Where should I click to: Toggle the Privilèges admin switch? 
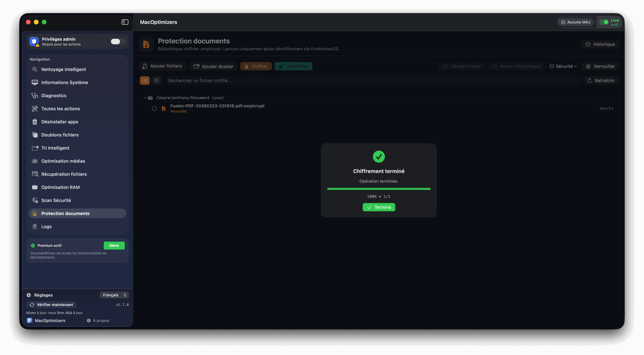[x=118, y=42]
